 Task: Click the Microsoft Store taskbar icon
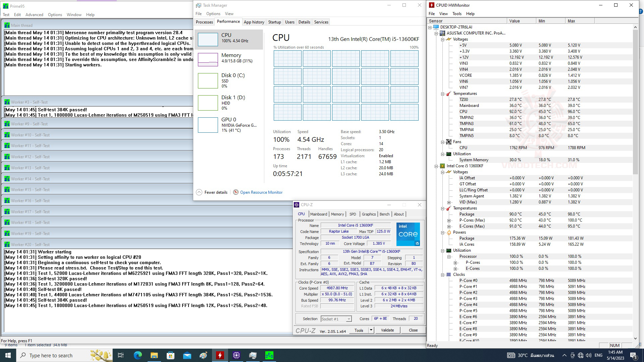coord(170,355)
